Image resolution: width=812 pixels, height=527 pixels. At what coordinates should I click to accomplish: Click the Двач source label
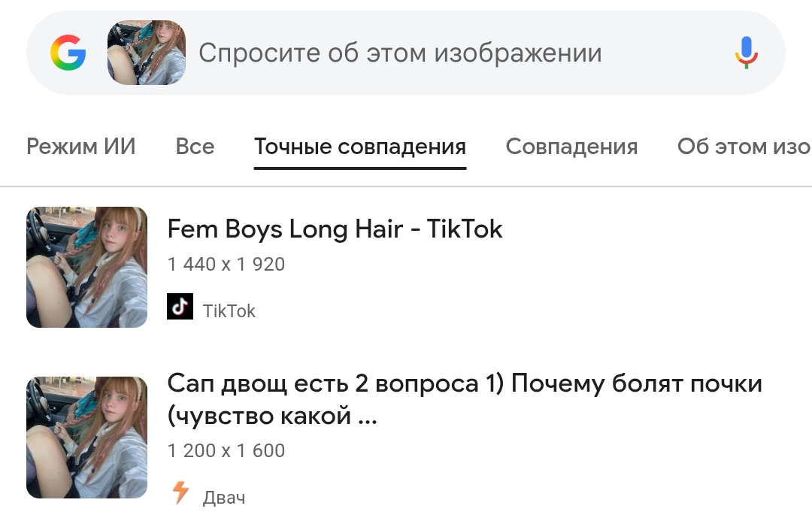pyautogui.click(x=224, y=498)
